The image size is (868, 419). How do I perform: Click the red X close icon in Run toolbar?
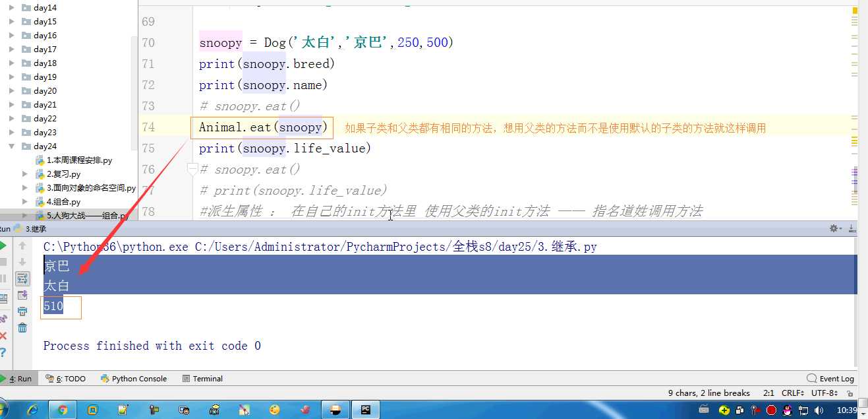coord(3,336)
